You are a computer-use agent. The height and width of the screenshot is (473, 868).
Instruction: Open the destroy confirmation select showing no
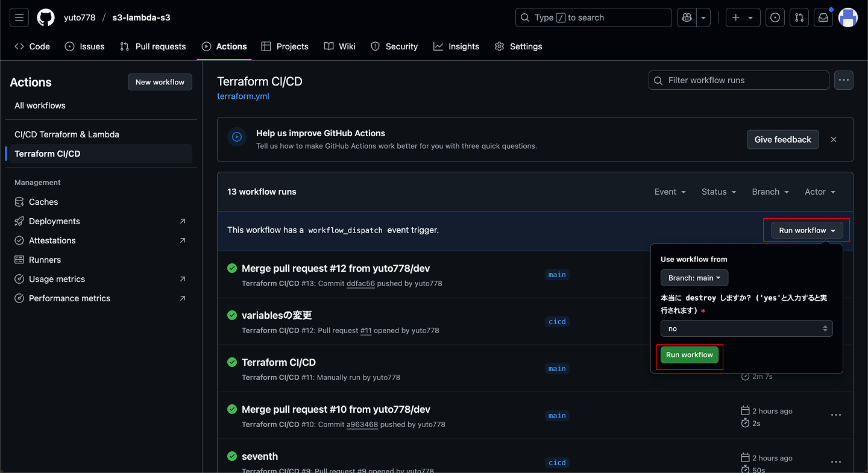747,328
